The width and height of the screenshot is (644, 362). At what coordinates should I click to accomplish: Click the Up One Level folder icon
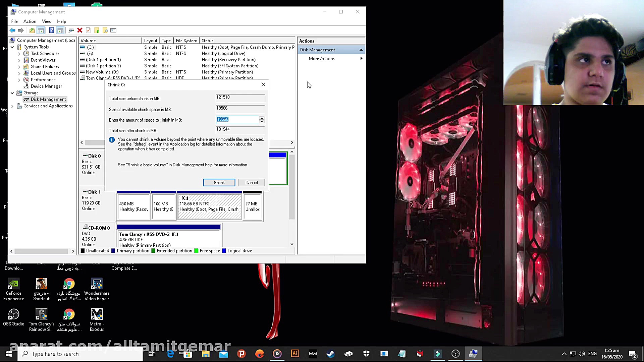(x=32, y=31)
